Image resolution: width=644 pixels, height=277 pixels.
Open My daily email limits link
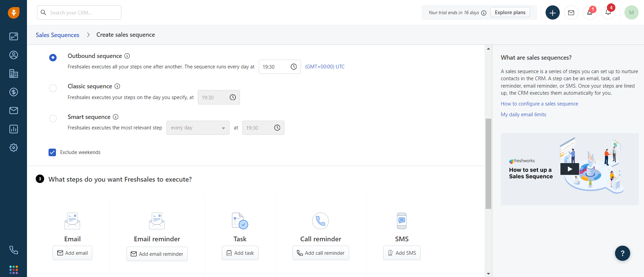523,115
